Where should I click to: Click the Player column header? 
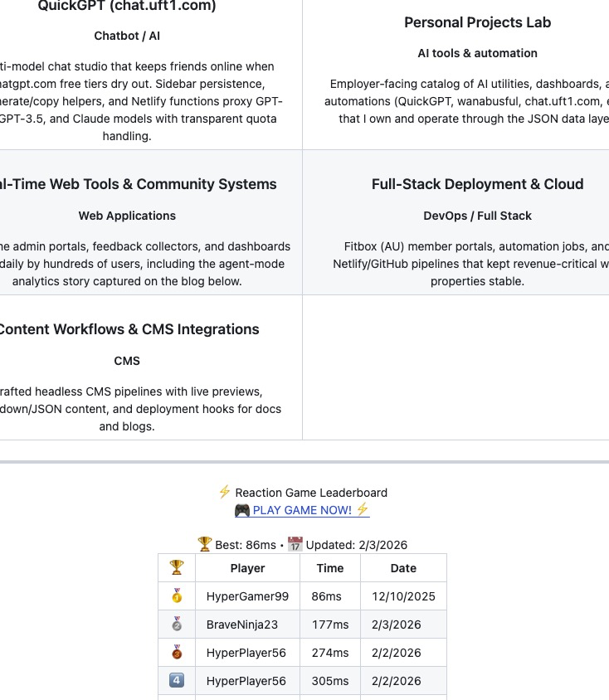click(247, 568)
